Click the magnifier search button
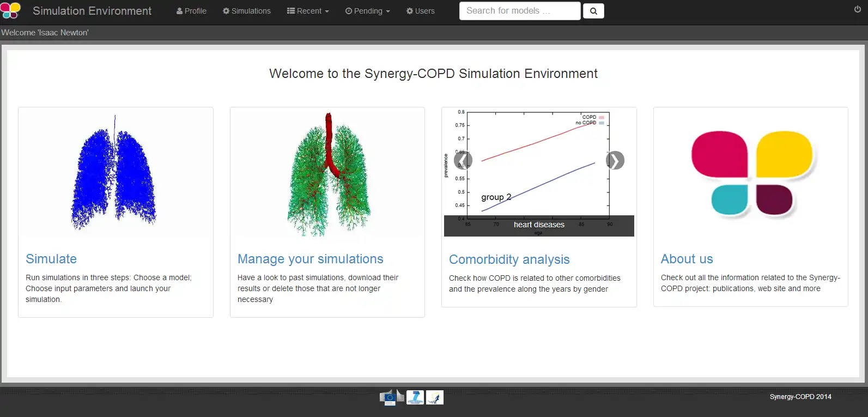Screen dimensions: 868x417 pos(593,11)
